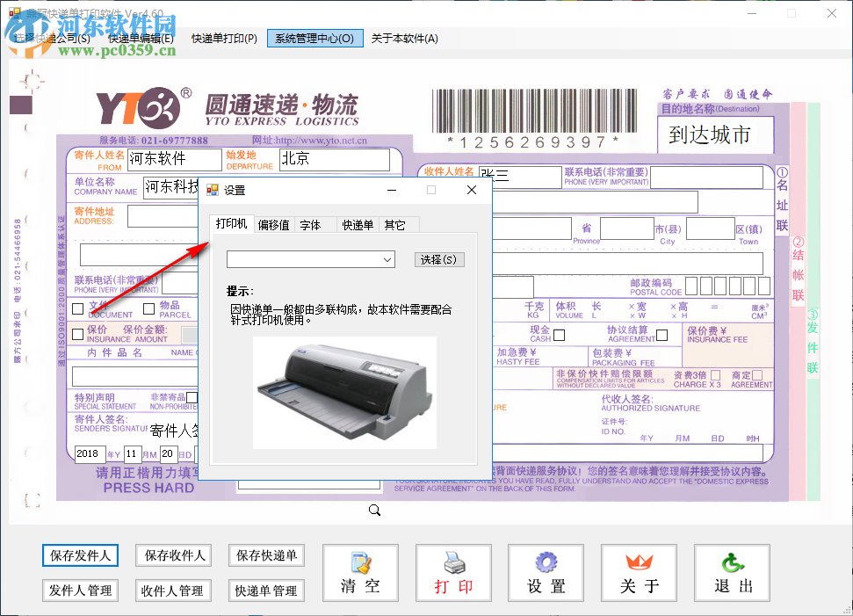This screenshot has height=616, width=853.
Task: Click the magnifier icon below the waybill form
Action: click(x=374, y=510)
